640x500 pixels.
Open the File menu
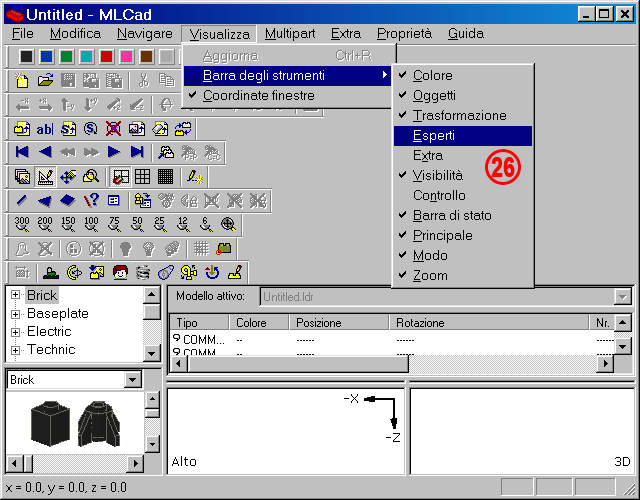22,33
